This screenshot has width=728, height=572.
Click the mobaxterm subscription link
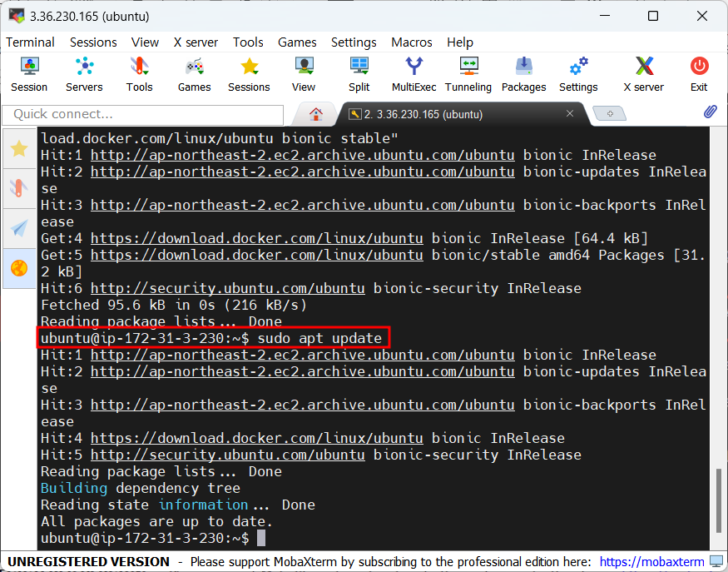point(651,562)
